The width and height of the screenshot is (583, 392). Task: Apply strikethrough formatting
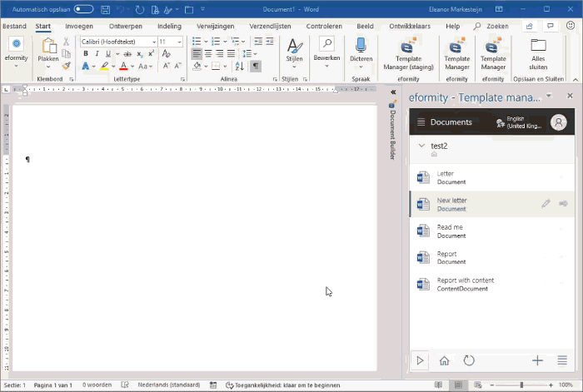click(x=127, y=54)
